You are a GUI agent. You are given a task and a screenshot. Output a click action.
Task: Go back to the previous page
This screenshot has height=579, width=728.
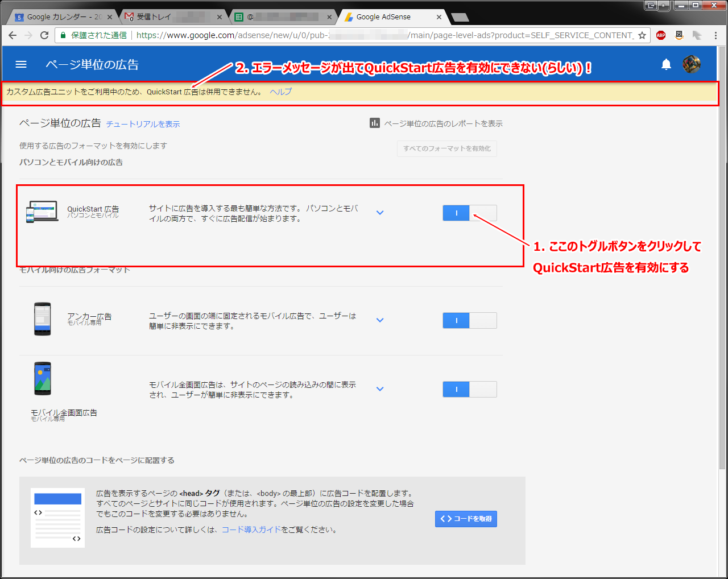13,35
